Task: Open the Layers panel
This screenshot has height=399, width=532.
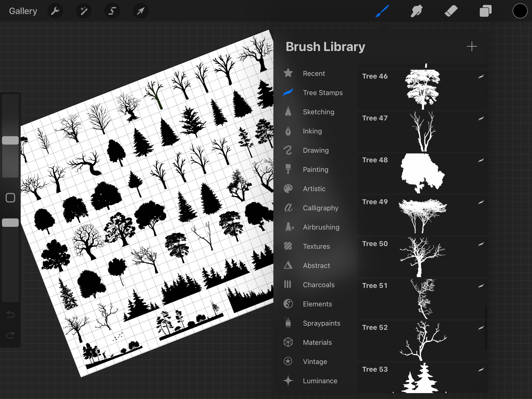Action: [485, 11]
